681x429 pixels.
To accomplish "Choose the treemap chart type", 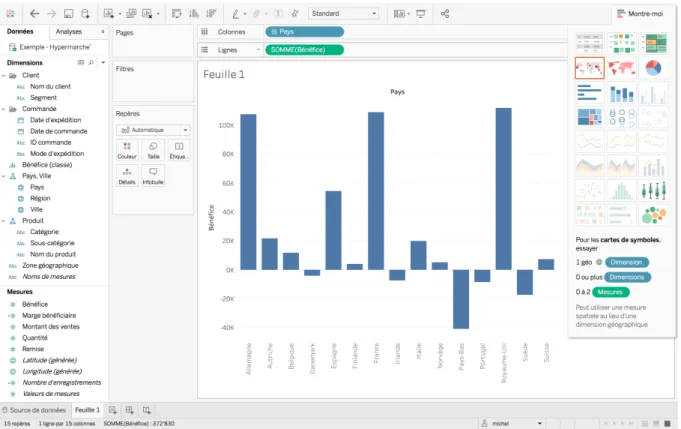I will pos(589,117).
